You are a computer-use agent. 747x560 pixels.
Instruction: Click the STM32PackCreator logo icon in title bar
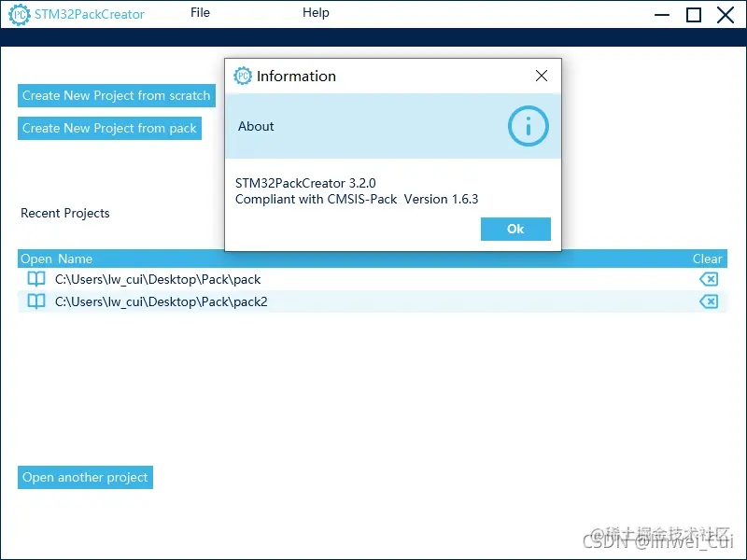pyautogui.click(x=20, y=14)
